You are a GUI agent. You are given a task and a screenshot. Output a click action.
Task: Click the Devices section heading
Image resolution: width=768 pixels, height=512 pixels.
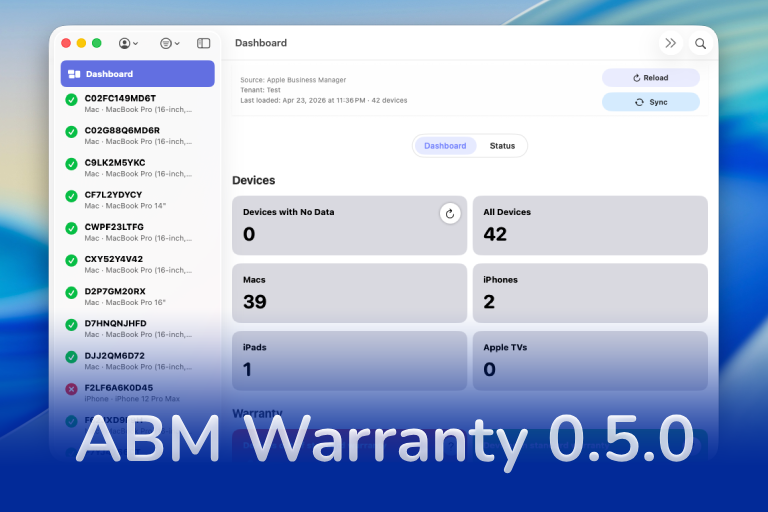(x=254, y=180)
